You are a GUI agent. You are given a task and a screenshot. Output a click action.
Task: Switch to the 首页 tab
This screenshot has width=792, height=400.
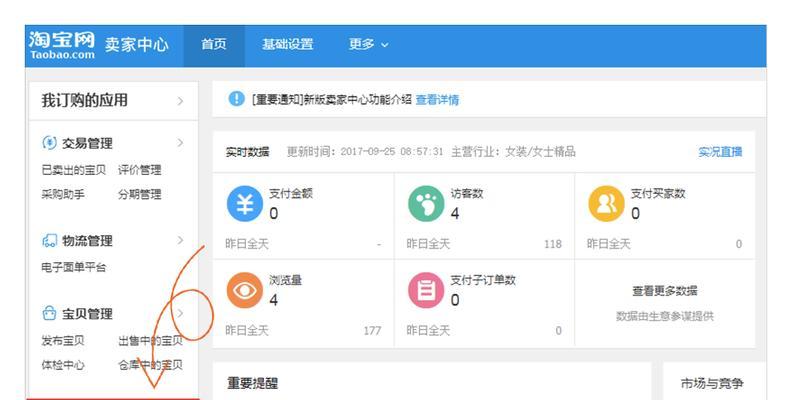(214, 44)
